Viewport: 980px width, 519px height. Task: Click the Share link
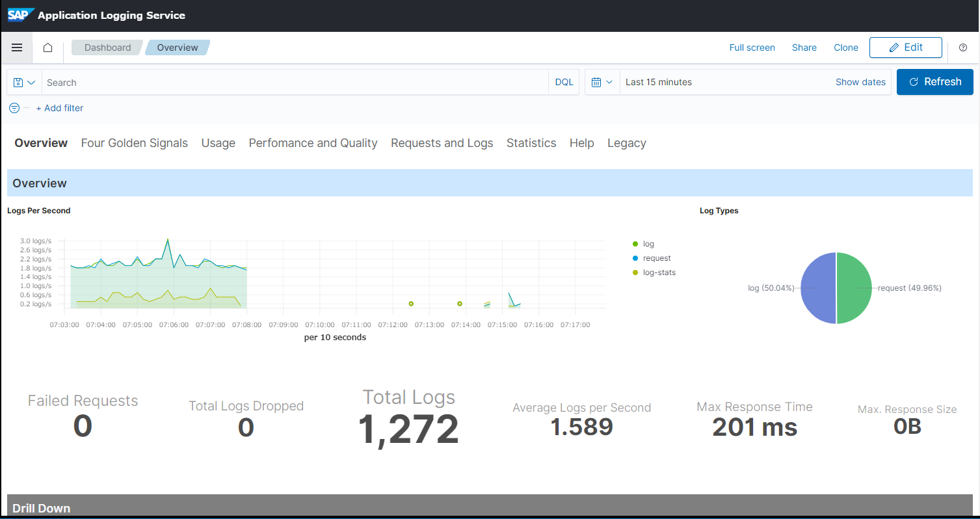tap(804, 47)
